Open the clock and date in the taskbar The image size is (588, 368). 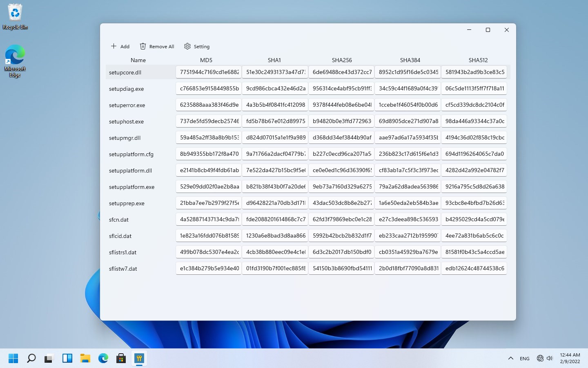point(570,358)
